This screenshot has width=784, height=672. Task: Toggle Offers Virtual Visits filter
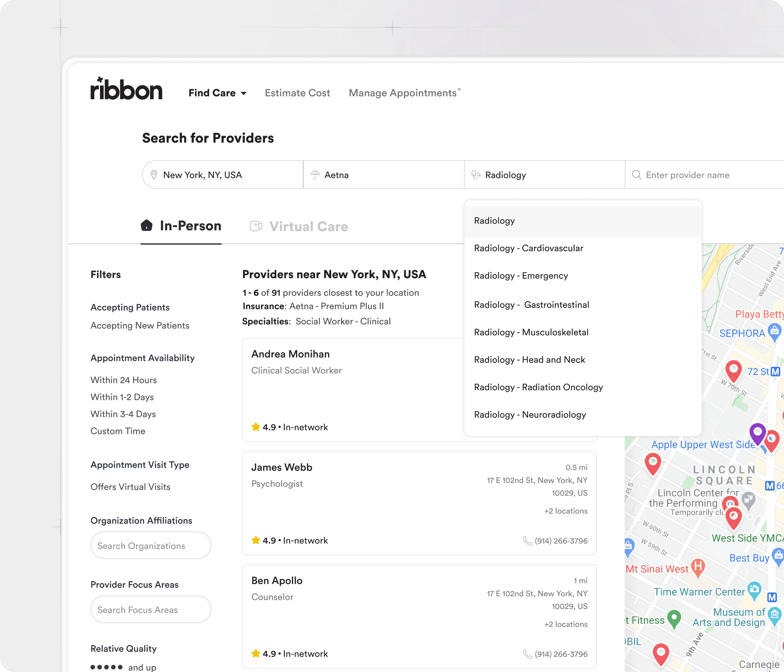(131, 486)
